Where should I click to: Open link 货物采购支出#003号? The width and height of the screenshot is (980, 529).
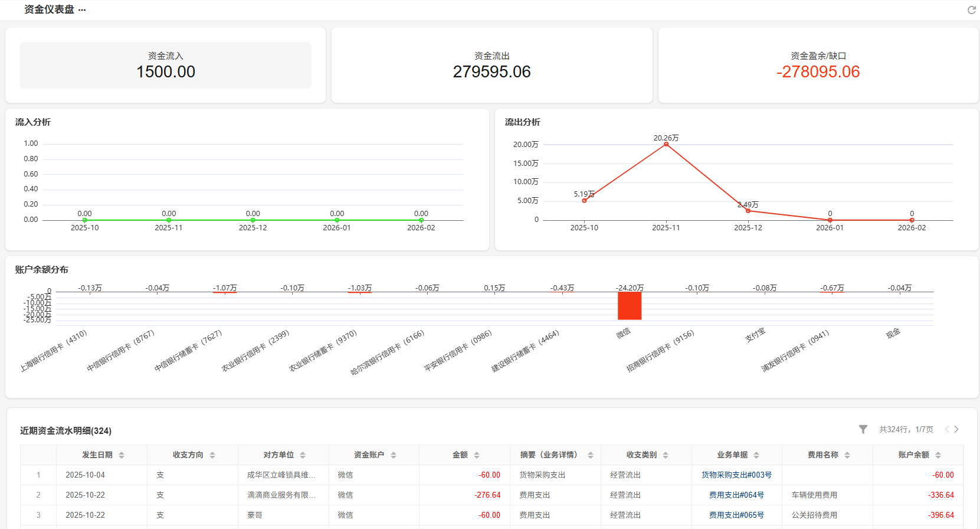click(736, 475)
